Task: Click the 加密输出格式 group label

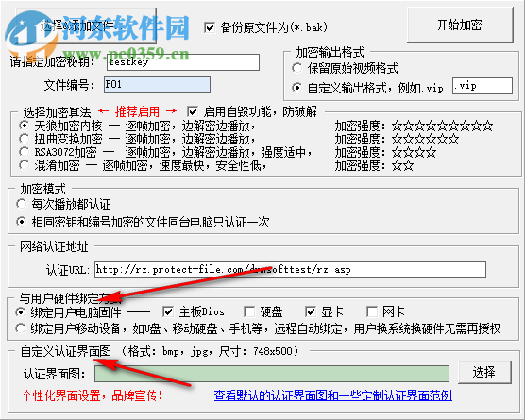Action: pyautogui.click(x=330, y=52)
